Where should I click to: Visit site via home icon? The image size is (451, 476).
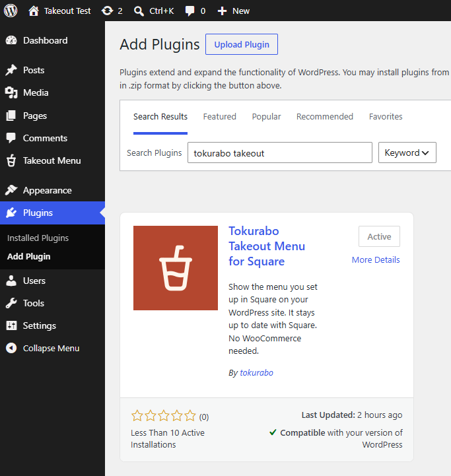[34, 11]
